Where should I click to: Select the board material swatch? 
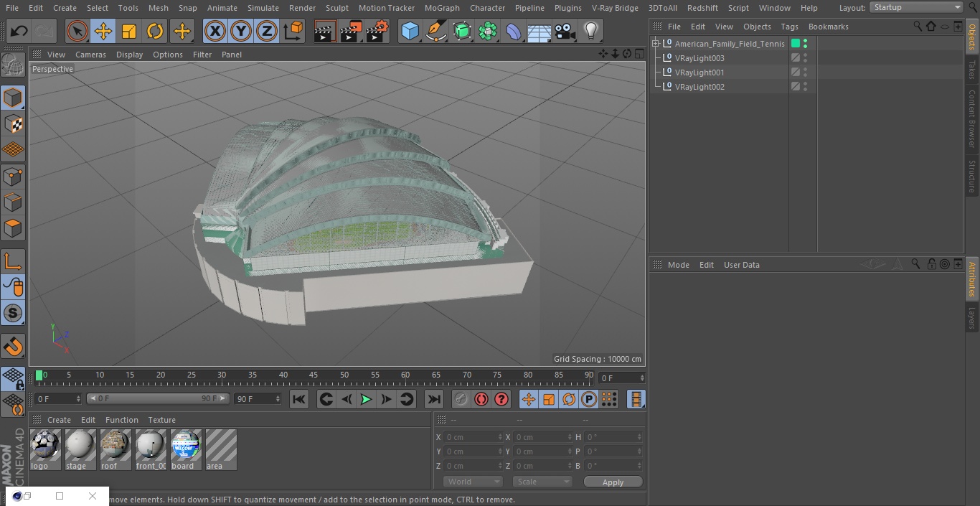[x=186, y=450]
